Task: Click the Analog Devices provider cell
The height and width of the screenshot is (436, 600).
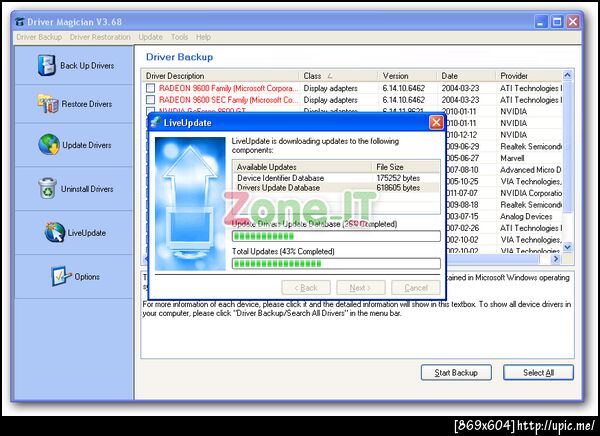Action: 526,216
